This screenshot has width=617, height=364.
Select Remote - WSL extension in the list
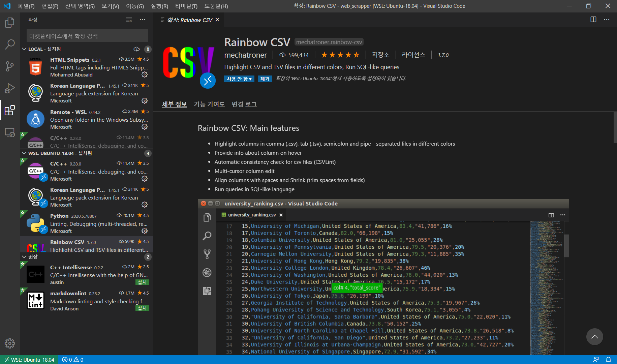click(x=87, y=119)
